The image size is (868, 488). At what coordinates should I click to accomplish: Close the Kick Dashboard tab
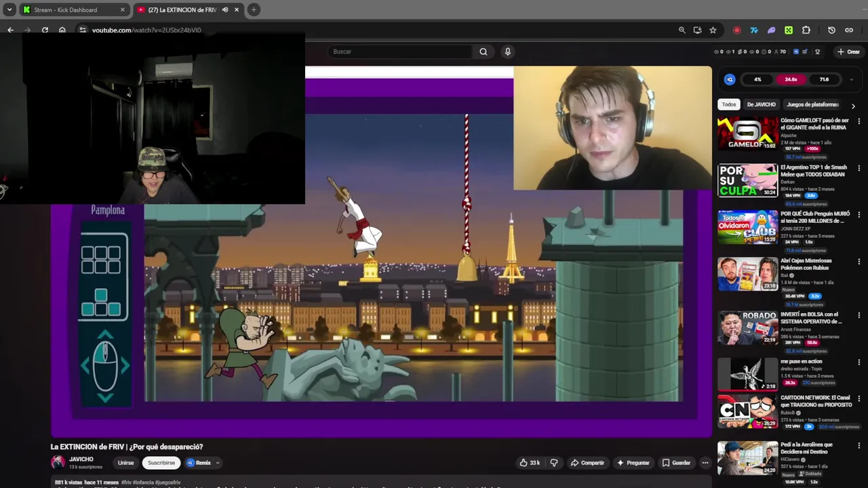pyautogui.click(x=123, y=9)
